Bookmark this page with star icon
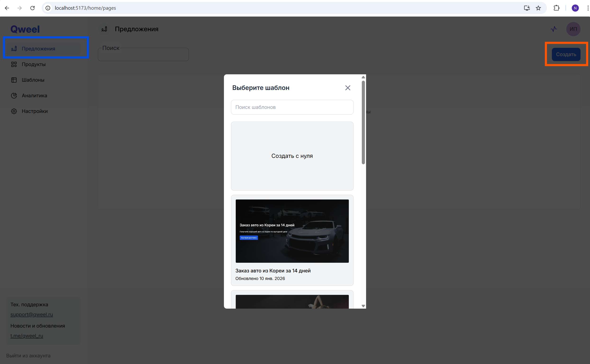The image size is (590, 364). [x=538, y=8]
